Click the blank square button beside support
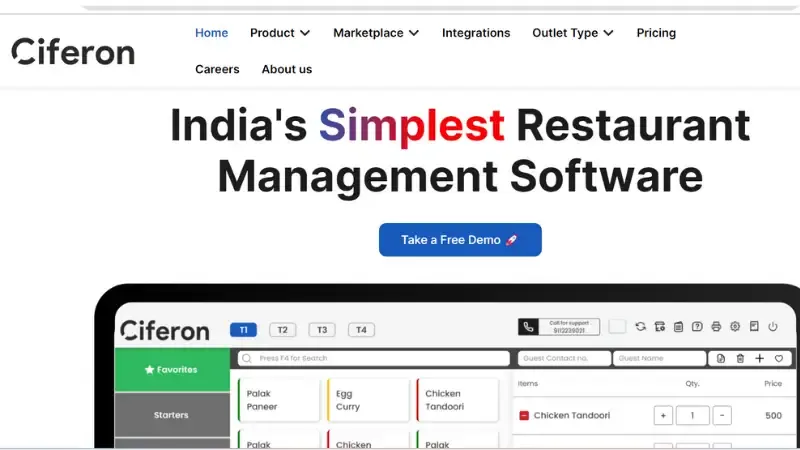This screenshot has width=800, height=450. [x=617, y=327]
